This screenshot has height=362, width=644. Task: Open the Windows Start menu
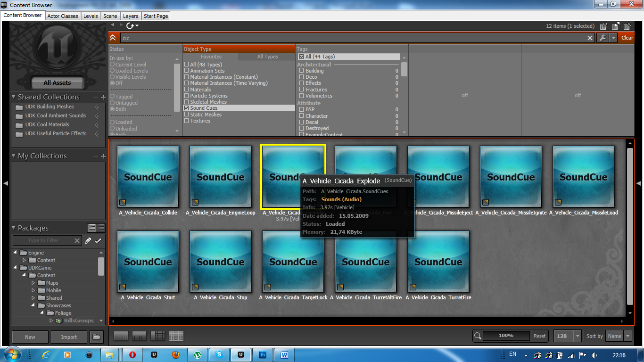pos(12,354)
